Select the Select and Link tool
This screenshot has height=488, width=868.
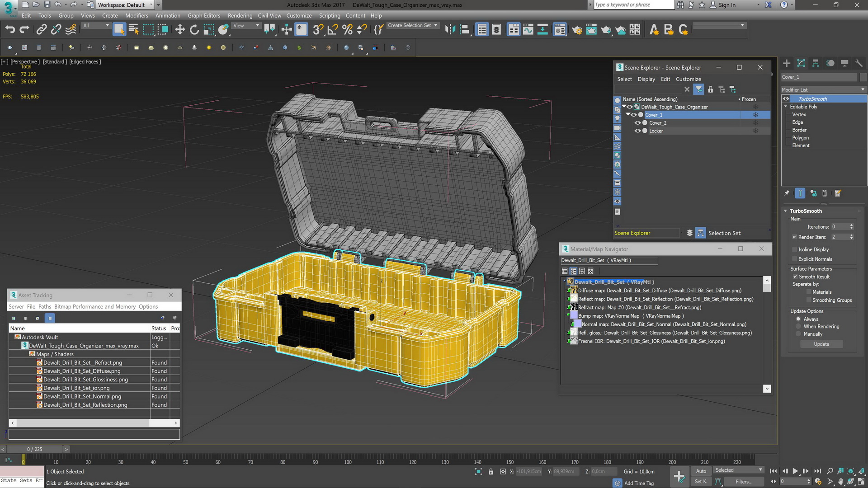(x=42, y=30)
